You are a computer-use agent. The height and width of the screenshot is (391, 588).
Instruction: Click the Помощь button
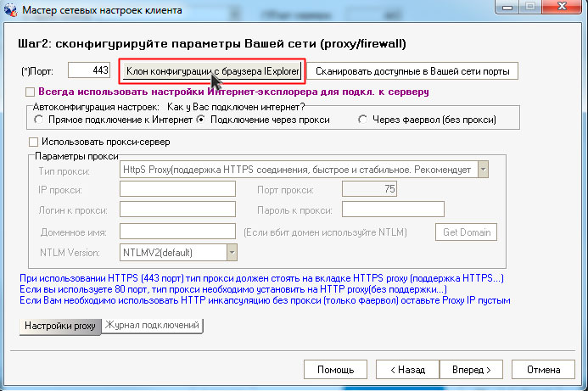[335, 370]
